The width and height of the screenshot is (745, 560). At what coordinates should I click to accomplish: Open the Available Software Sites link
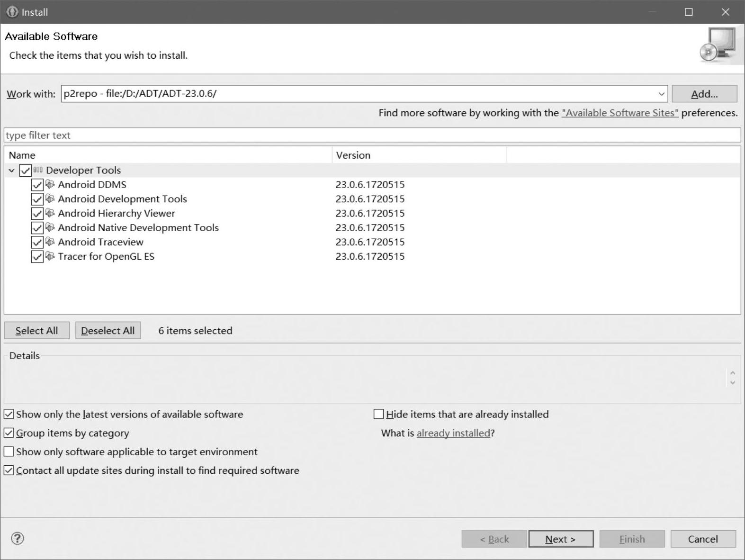tap(619, 113)
